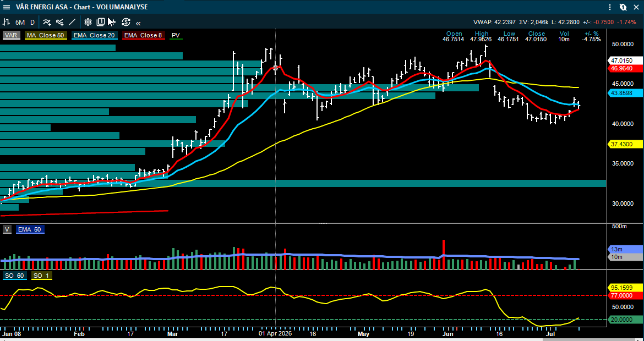Image resolution: width=644 pixels, height=341 pixels.
Task: Click the V volume pane label
Action: point(7,229)
